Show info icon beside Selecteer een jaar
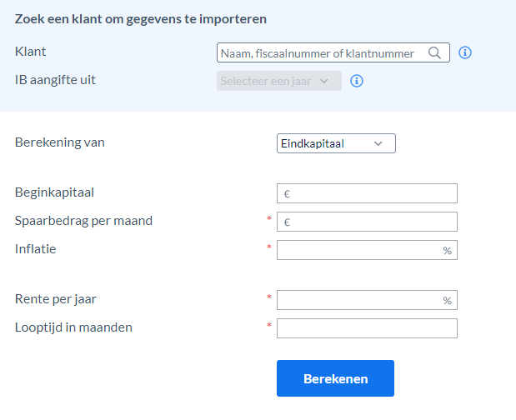Screen dimensions: 516x420 pos(357,81)
